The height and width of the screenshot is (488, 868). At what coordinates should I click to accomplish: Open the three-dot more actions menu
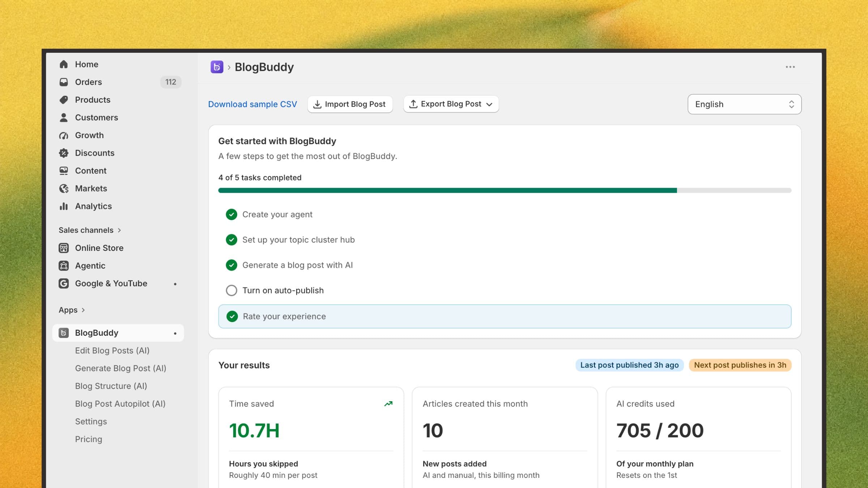(790, 67)
